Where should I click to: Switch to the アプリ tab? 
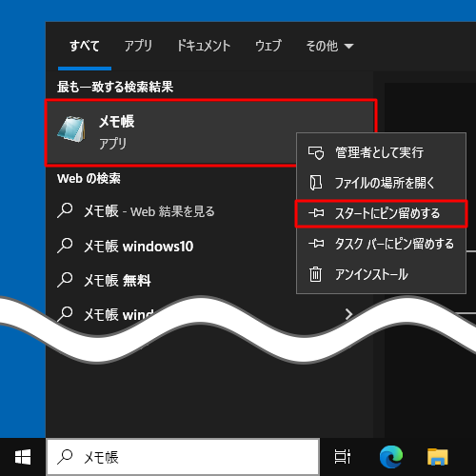coord(138,46)
